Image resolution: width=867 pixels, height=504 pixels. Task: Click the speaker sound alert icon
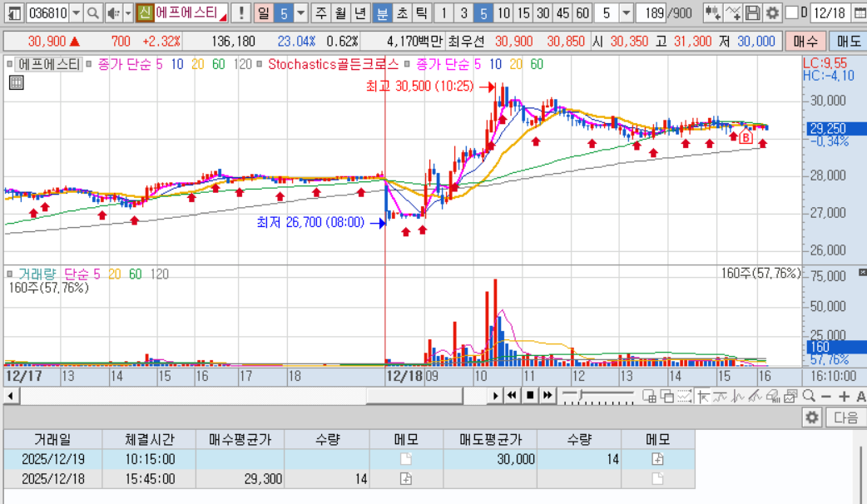tap(113, 12)
